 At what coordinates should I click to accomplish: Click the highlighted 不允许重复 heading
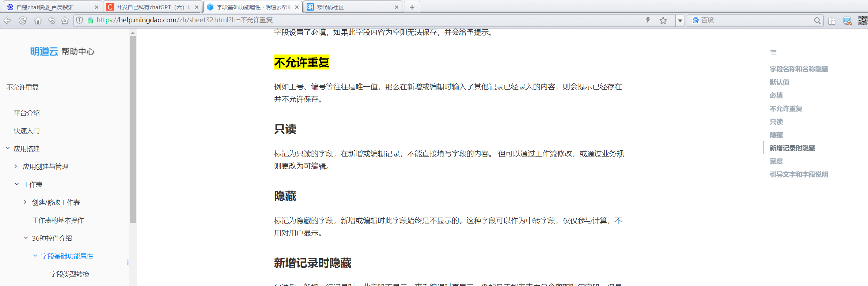(x=302, y=63)
